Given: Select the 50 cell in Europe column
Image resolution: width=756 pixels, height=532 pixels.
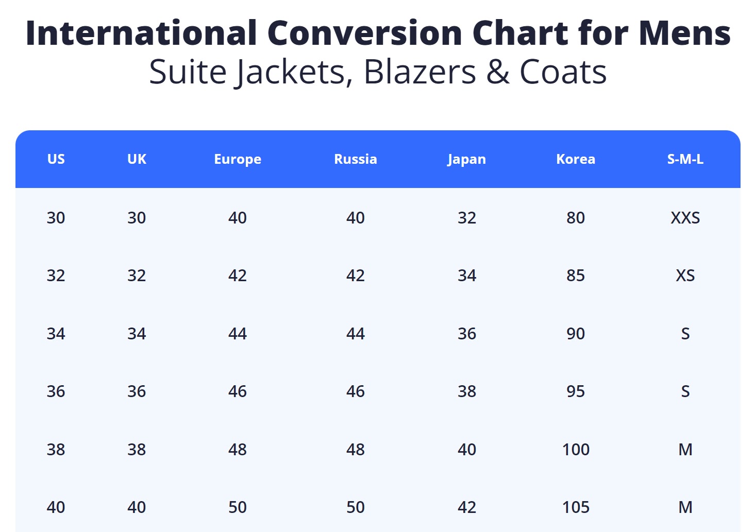Looking at the screenshot, I should pos(238,507).
